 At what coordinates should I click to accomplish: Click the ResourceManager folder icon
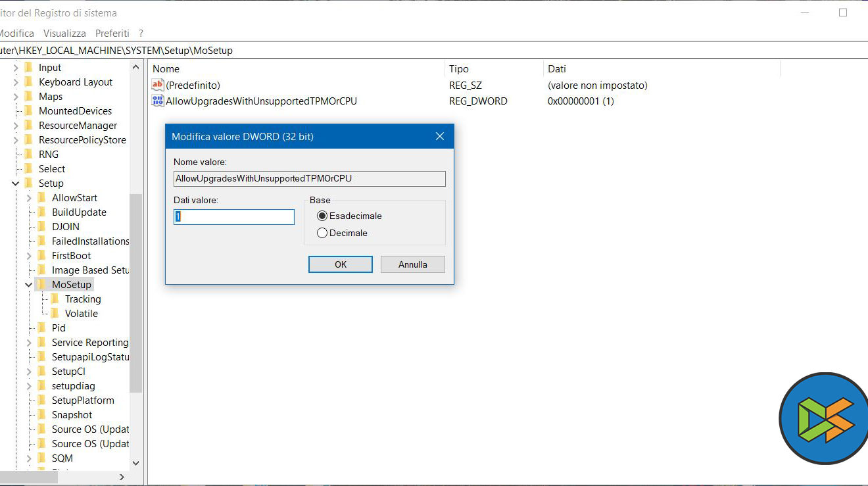click(x=28, y=125)
